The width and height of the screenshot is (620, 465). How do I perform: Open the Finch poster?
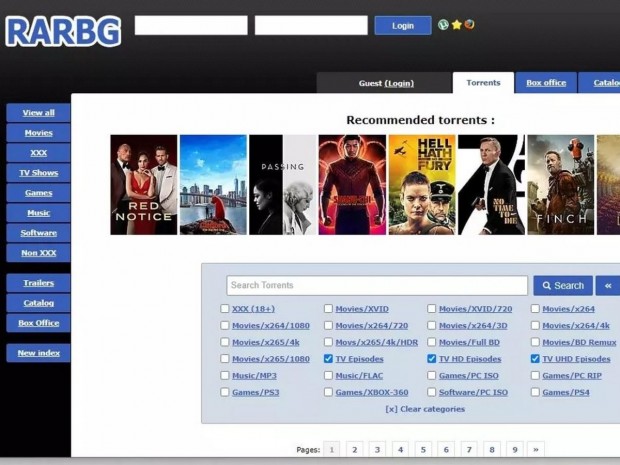[561, 185]
